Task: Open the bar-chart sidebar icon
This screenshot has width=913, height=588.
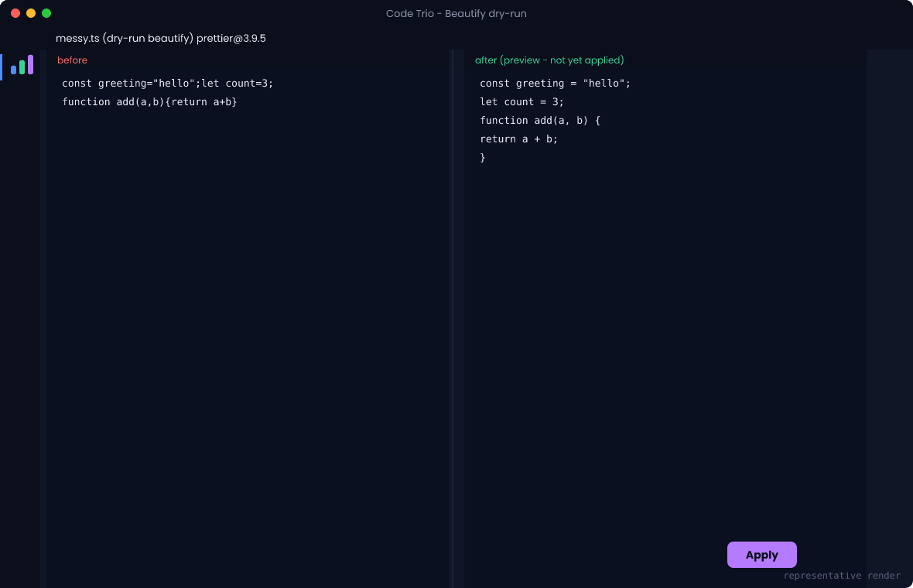Action: [22, 65]
